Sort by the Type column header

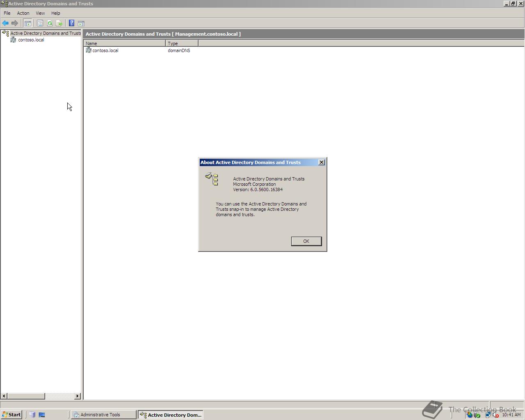[182, 43]
